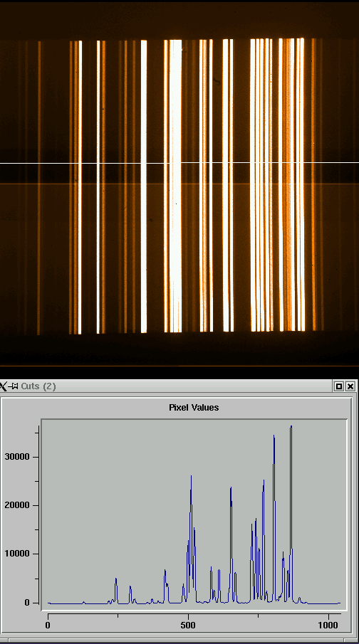This screenshot has height=644, width=359.
Task: Click the 20000 label on y-axis
Action: tap(17, 505)
